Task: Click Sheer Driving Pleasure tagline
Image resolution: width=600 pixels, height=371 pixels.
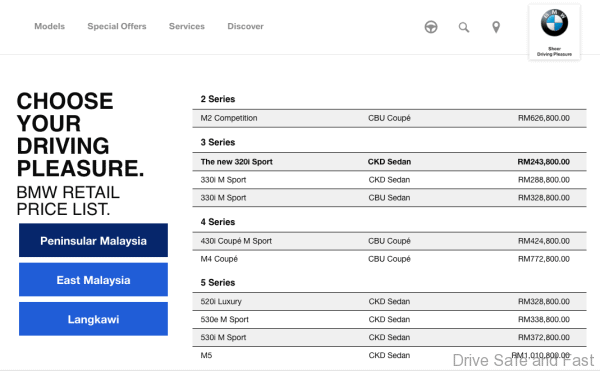Action: click(x=554, y=52)
